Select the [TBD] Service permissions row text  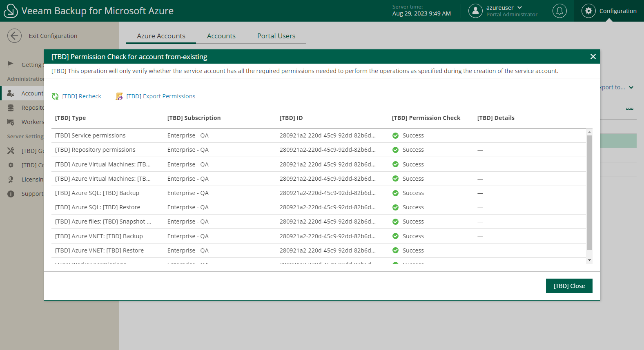pyautogui.click(x=90, y=135)
